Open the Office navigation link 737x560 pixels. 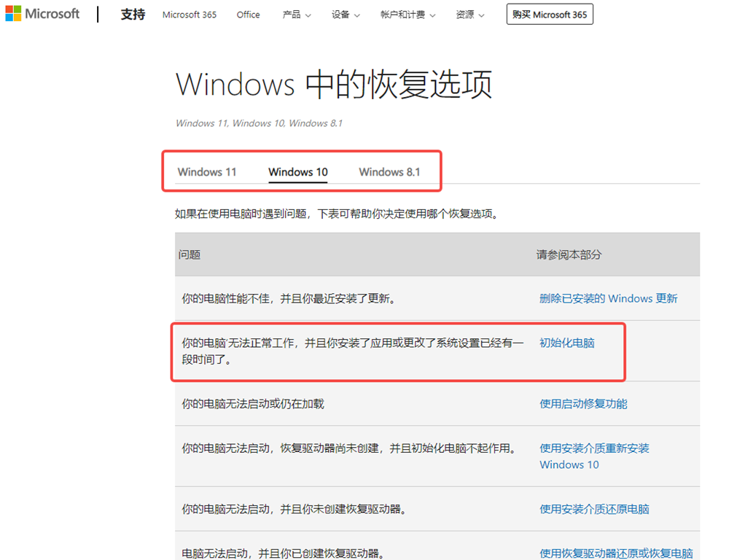[248, 15]
